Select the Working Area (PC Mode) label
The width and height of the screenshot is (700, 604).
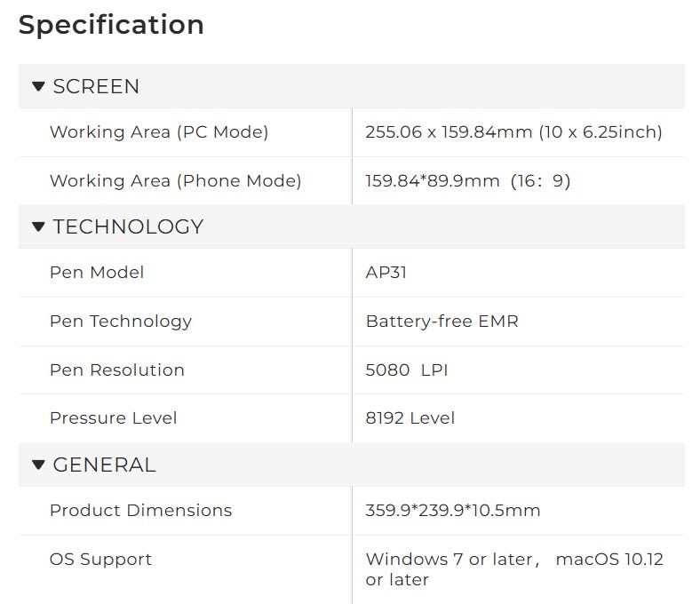tap(159, 132)
